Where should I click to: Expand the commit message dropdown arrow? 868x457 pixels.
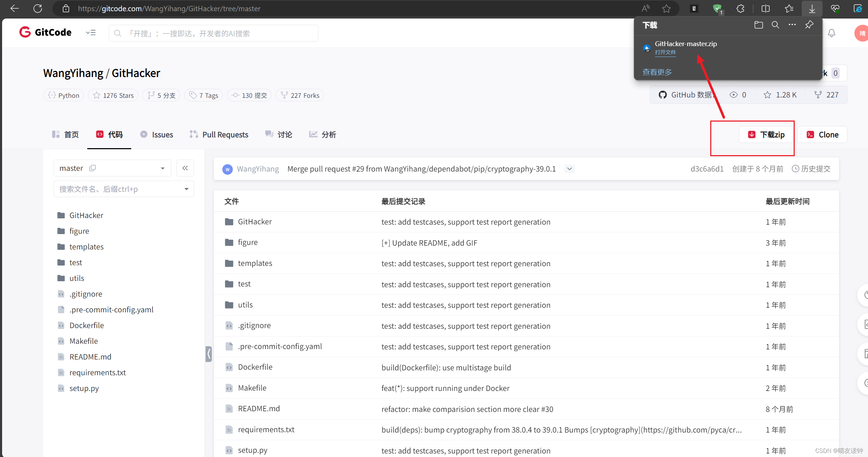pos(569,168)
